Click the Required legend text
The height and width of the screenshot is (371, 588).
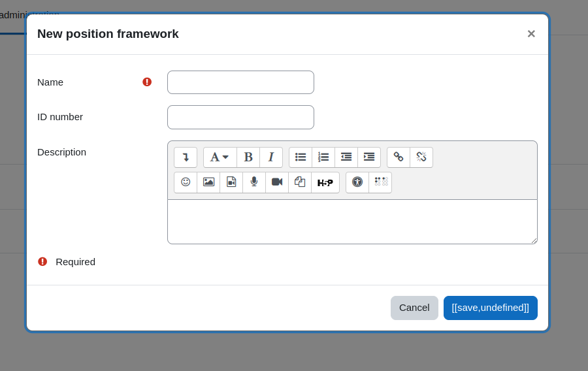[75, 262]
